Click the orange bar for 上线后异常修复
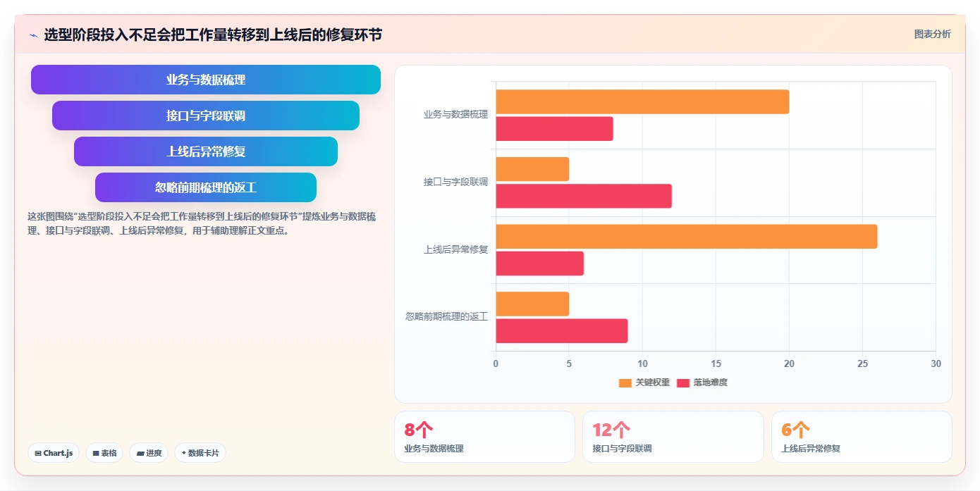This screenshot has width=980, height=491. click(687, 237)
